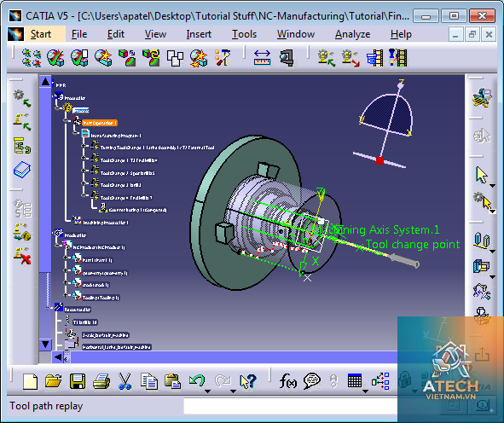Image resolution: width=504 pixels, height=423 pixels.
Task: Click the measure between ruler icon
Action: coord(263,57)
